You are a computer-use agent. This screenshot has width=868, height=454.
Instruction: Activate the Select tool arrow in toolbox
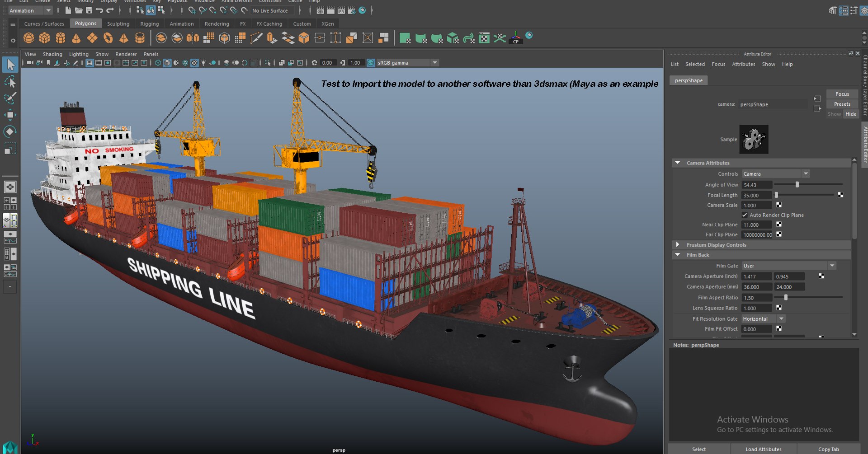(10, 65)
